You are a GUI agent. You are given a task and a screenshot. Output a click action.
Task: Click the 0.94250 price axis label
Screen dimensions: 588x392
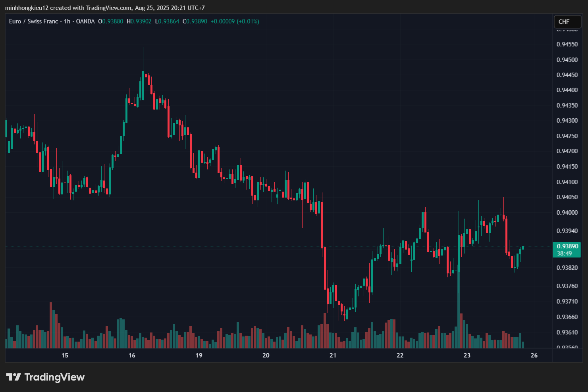click(x=567, y=136)
